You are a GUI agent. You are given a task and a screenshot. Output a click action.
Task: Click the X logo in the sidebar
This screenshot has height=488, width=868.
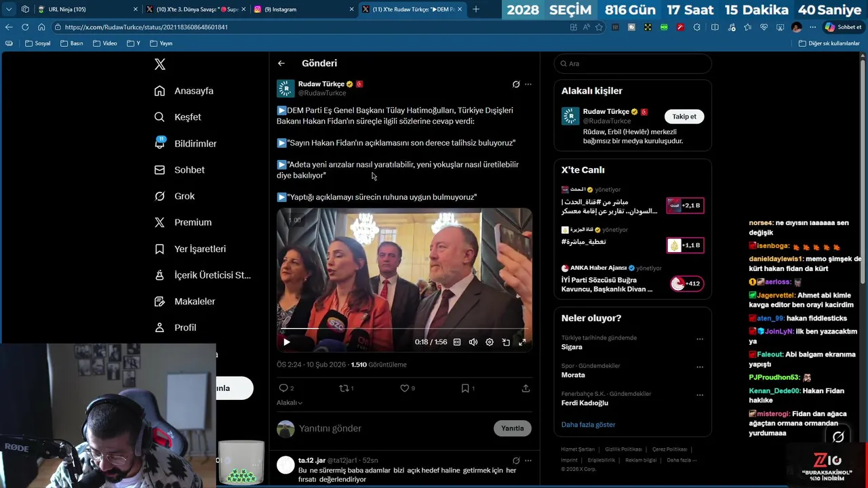pyautogui.click(x=160, y=64)
